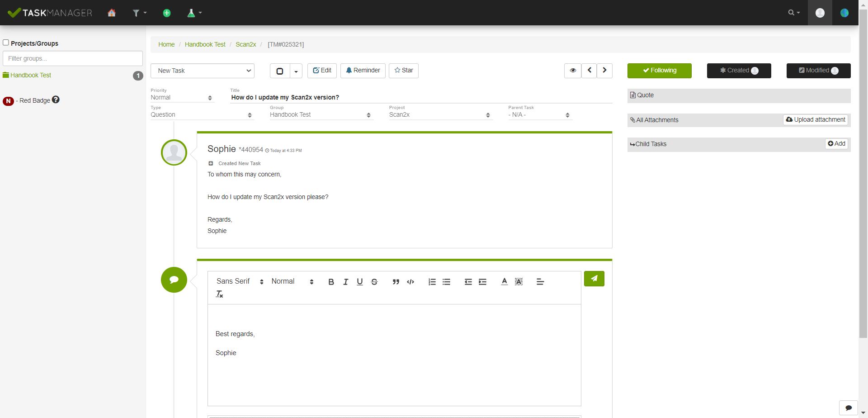The image size is (868, 418).
Task: Insert an ordered list
Action: click(432, 282)
